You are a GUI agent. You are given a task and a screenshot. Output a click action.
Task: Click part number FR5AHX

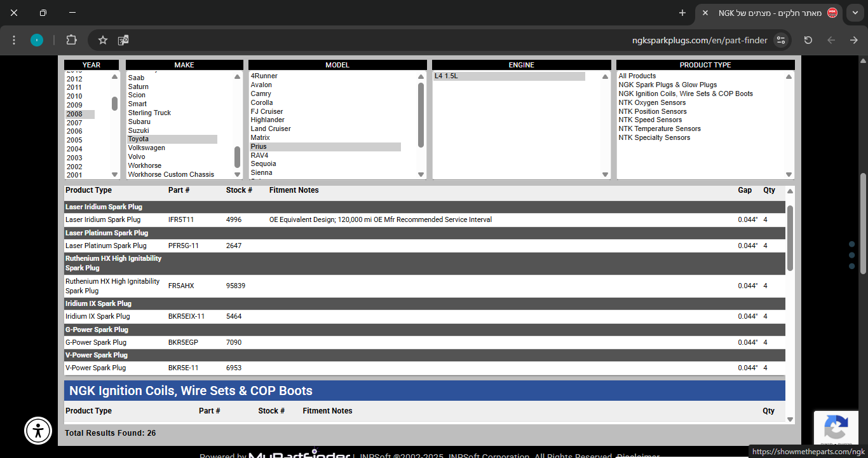coord(181,286)
